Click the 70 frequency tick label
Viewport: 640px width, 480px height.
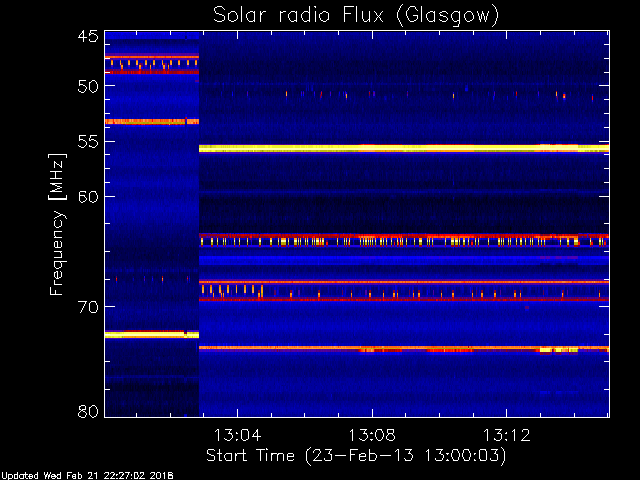tap(88, 307)
